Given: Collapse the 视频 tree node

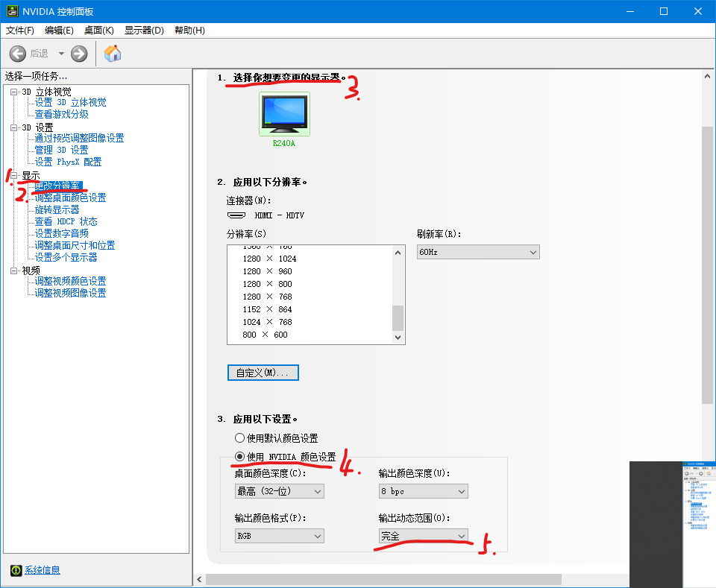Looking at the screenshot, I should point(13,271).
